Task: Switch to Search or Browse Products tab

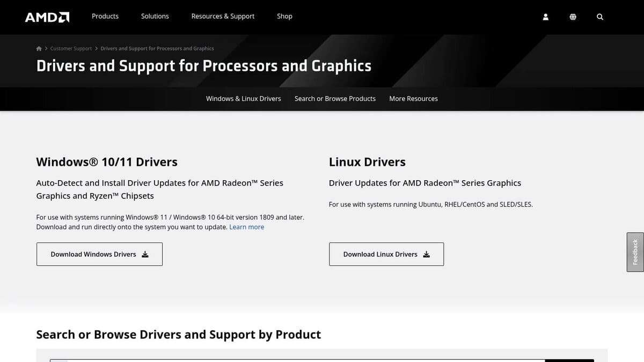Action: click(335, 99)
